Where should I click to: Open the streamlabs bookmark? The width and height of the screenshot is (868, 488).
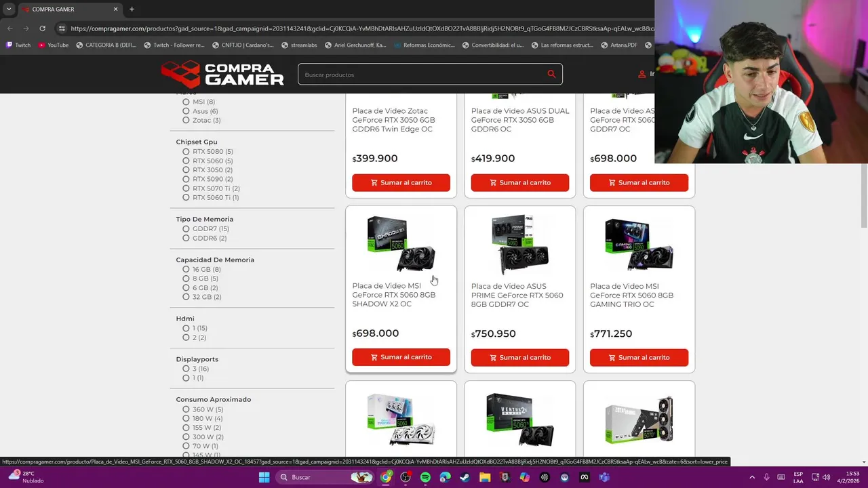coord(298,45)
